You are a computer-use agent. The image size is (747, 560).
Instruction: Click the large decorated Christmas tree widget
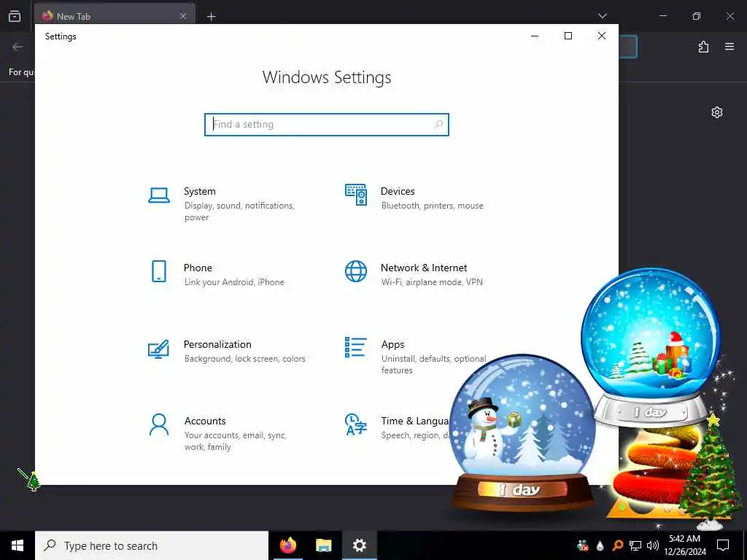711,472
